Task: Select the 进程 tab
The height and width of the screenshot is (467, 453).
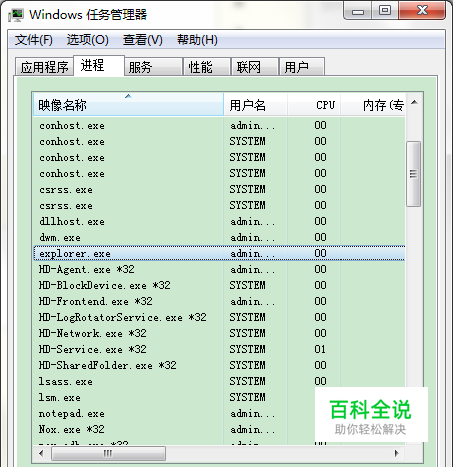Action: pos(99,66)
